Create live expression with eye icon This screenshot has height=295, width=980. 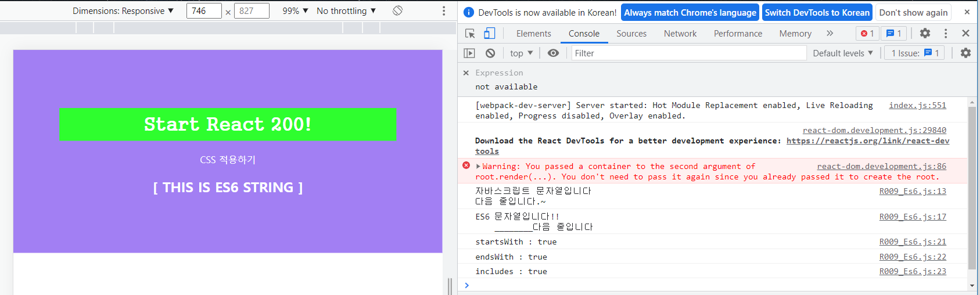[553, 53]
